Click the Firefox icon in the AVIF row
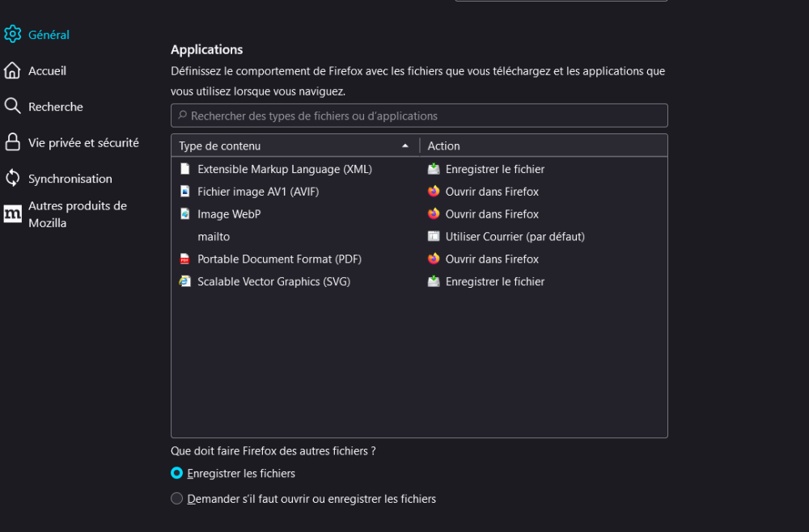 point(434,192)
